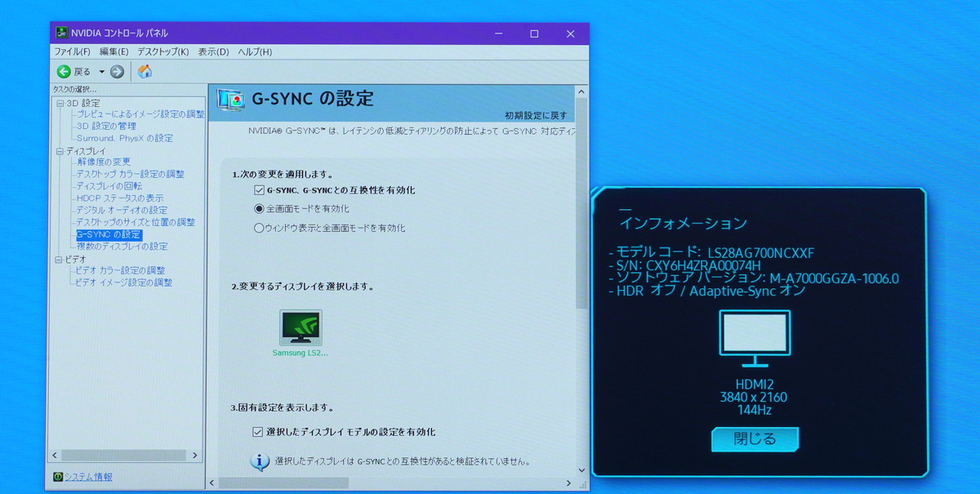This screenshot has width=980, height=494.
Task: Select the Samsung LS2... display thumbnail
Action: click(300, 333)
